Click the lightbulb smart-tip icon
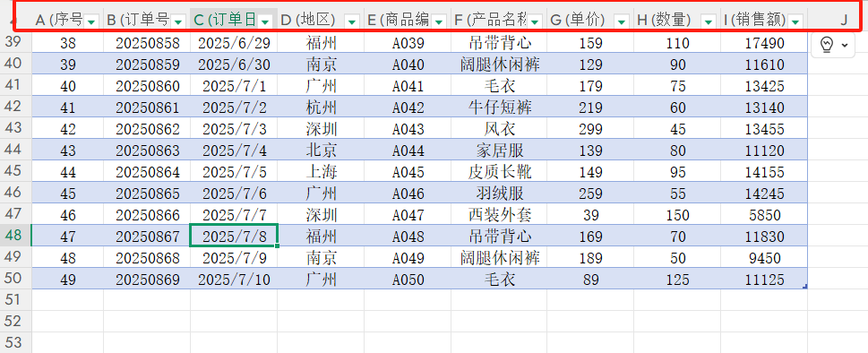Viewport: 868px width, 353px height. [x=827, y=46]
